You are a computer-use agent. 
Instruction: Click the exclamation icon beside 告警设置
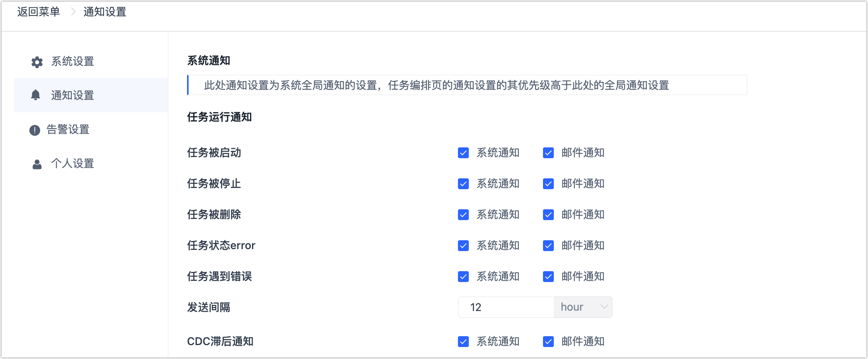point(34,129)
